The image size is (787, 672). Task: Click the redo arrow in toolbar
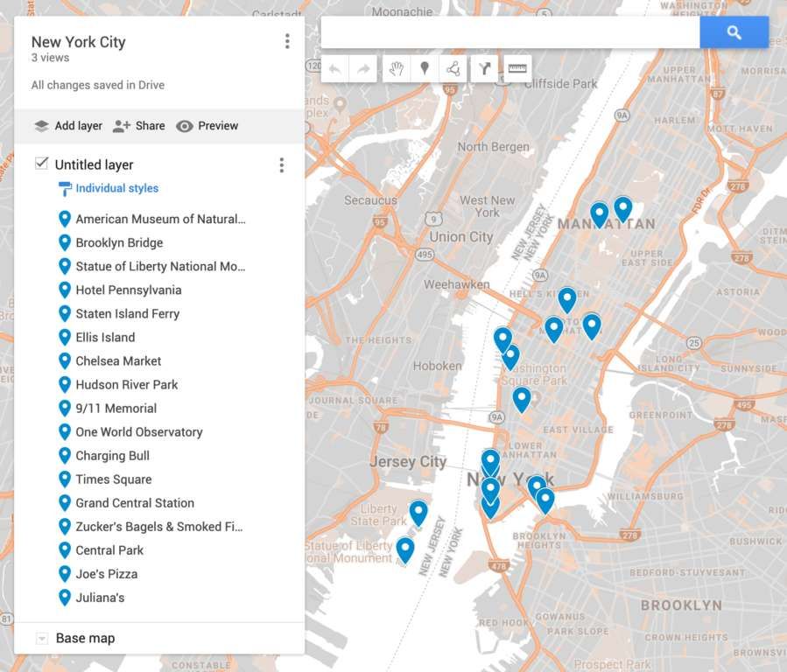[363, 69]
